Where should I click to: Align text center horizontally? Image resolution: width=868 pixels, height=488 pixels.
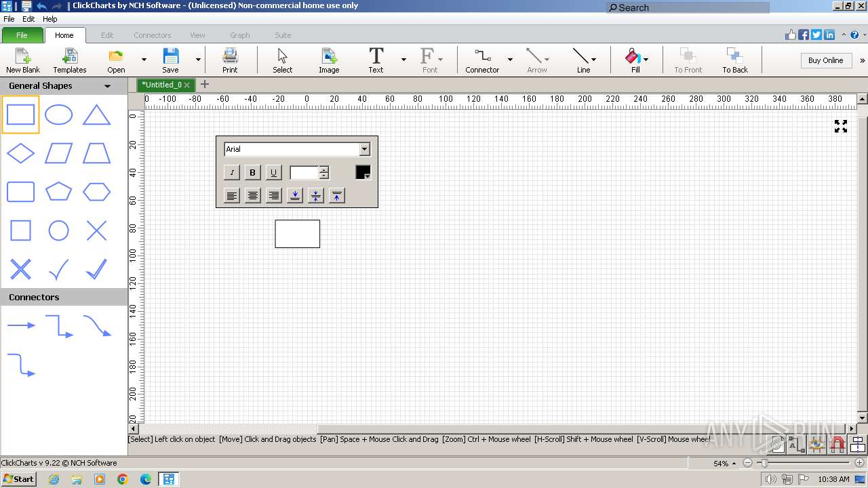coord(252,196)
